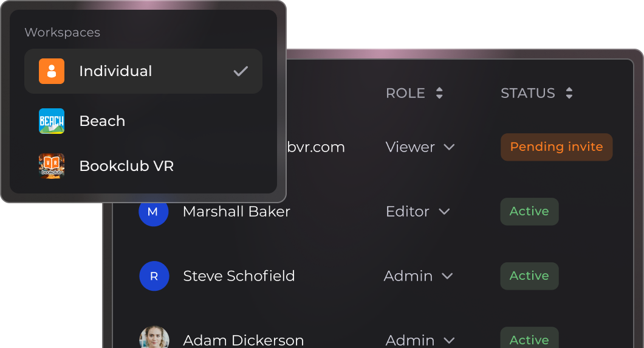Viewport: 644px width, 348px height.
Task: Click the orange Individual workspace icon
Action: (52, 71)
